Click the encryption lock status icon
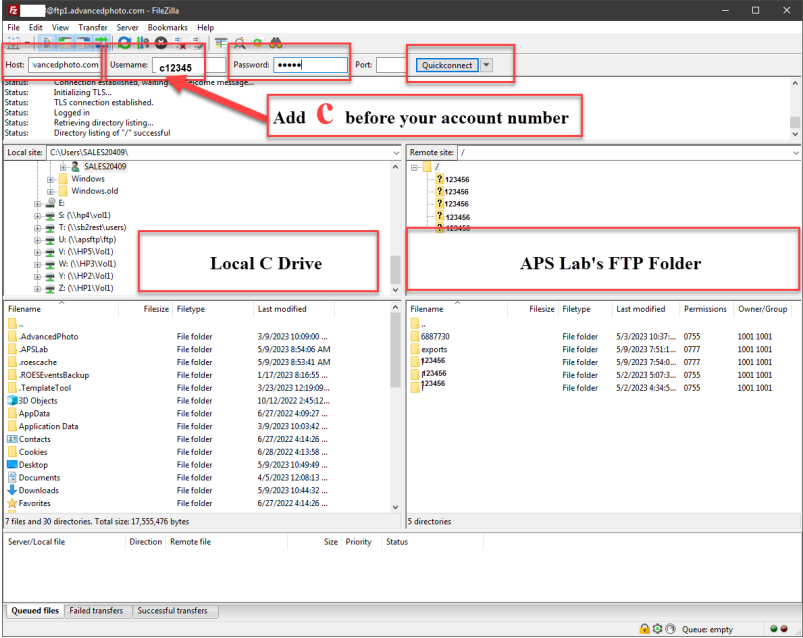803x638 pixels. [x=644, y=629]
